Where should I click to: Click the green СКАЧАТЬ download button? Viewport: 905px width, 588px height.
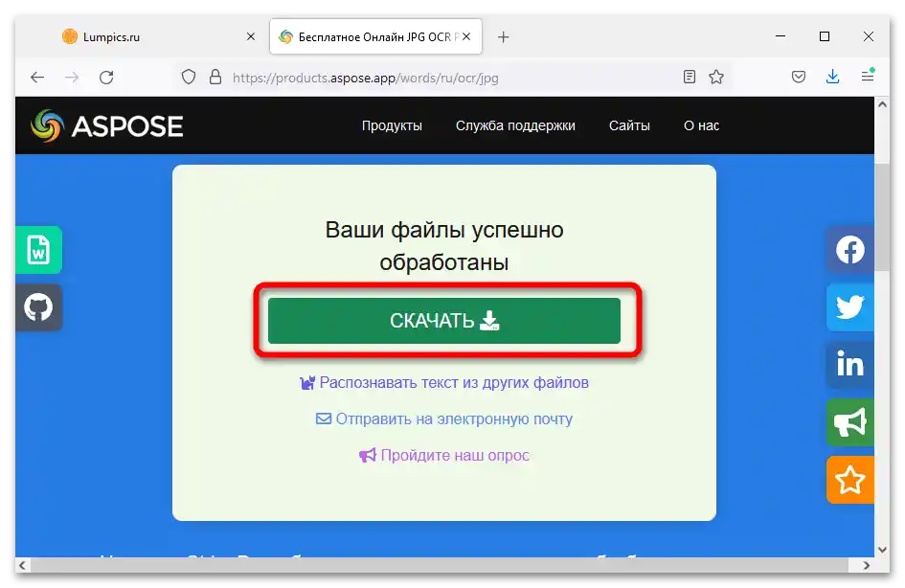pos(444,321)
